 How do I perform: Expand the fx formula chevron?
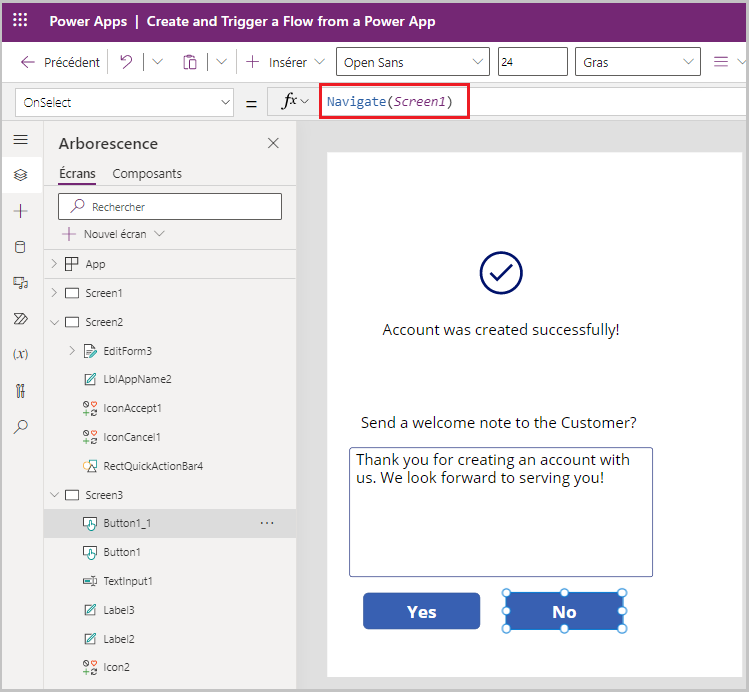point(305,101)
